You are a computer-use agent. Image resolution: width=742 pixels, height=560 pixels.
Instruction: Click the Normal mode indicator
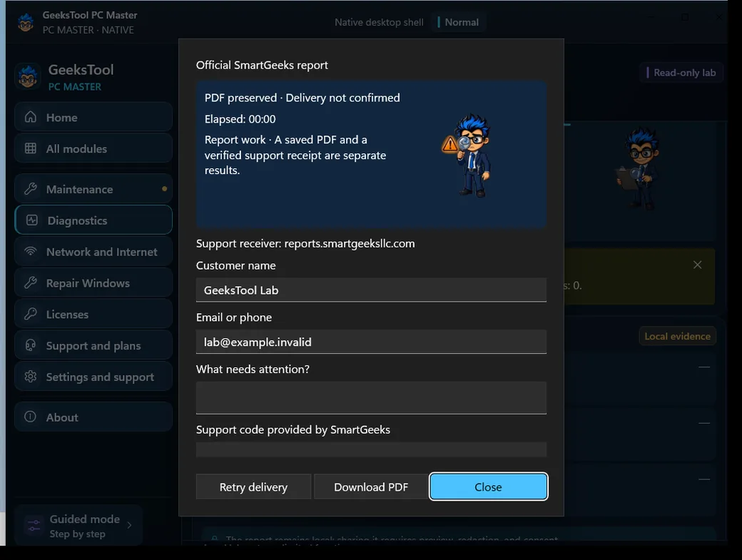(x=458, y=22)
